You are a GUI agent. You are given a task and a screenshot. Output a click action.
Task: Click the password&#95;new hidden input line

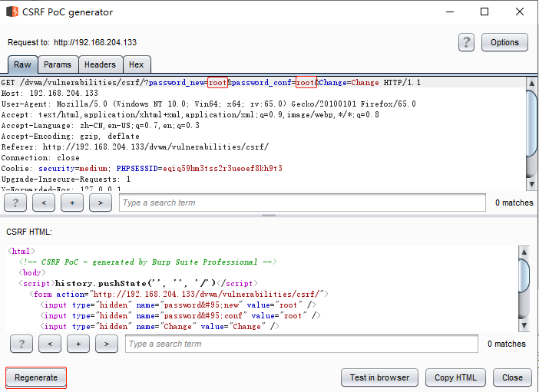(x=177, y=305)
